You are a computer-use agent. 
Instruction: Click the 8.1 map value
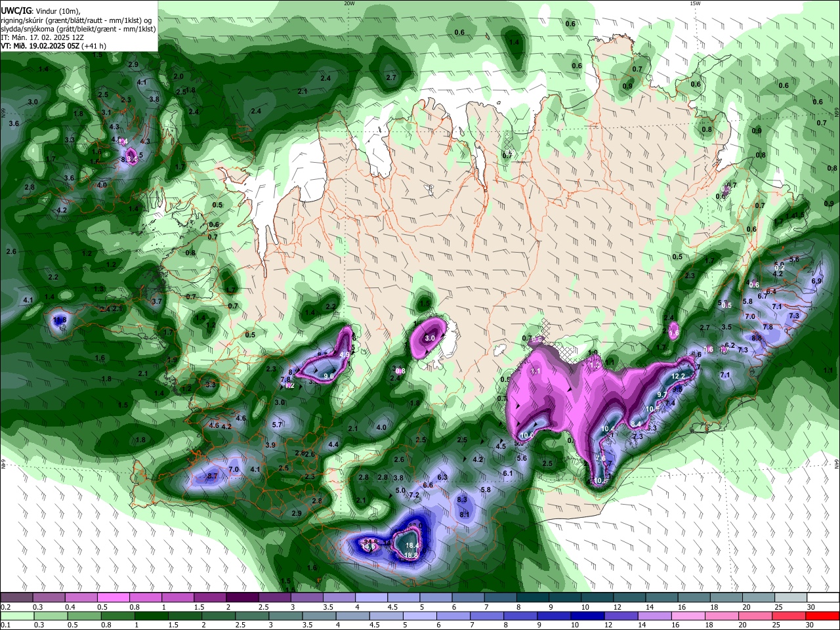[465, 514]
